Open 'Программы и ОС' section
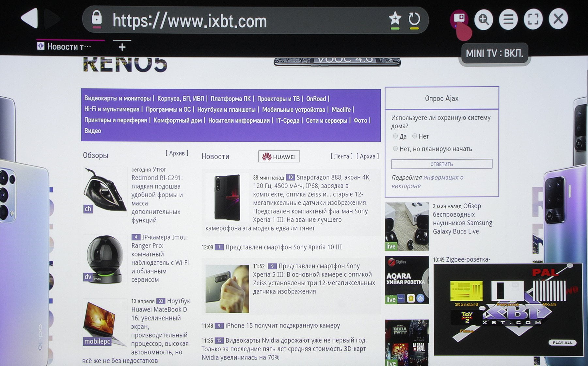Screen dimensions: 588x366 pyautogui.click(x=168, y=109)
